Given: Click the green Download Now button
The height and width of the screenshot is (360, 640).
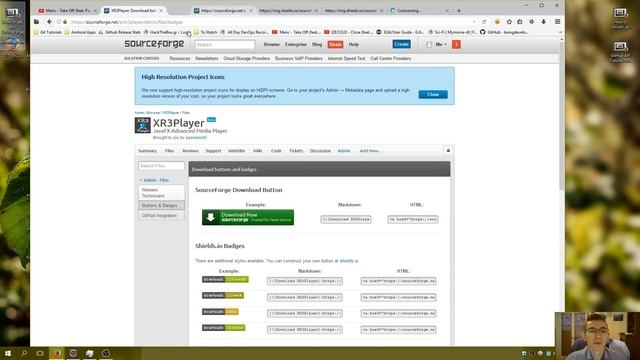Looking at the screenshot, I should tap(248, 217).
